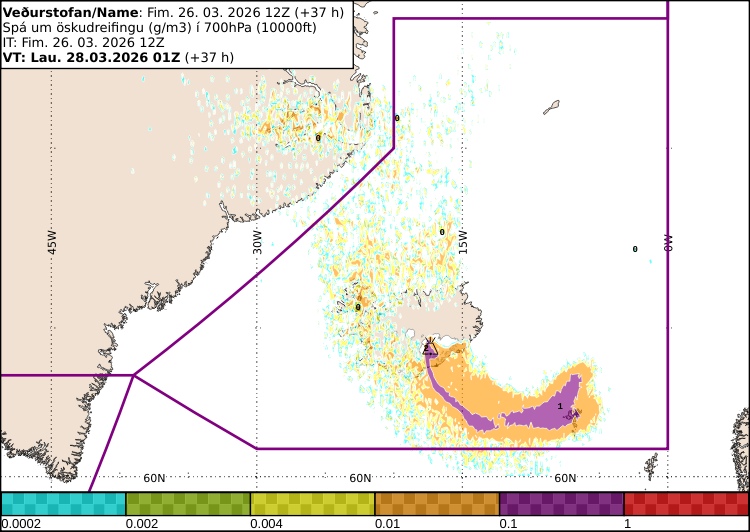Click the header line 'Veðurstofan/Name'
750x532 pixels.
coord(173,12)
